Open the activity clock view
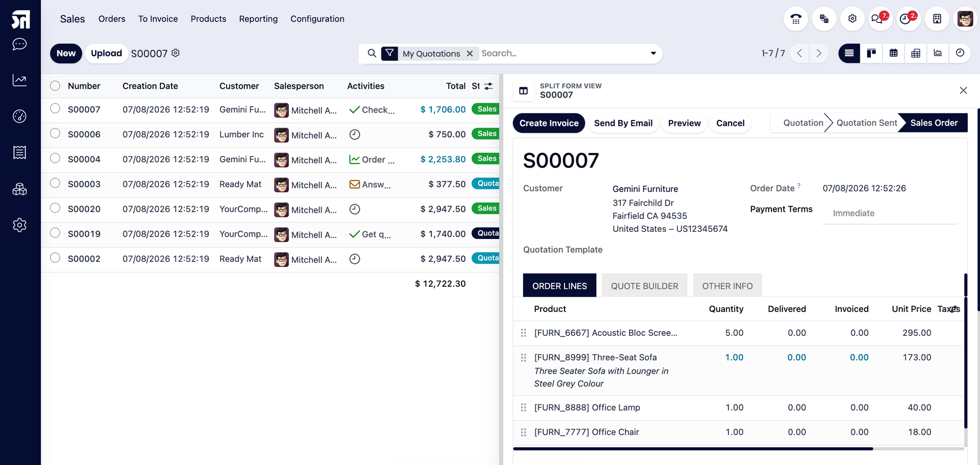This screenshot has width=980, height=465. 960,53
